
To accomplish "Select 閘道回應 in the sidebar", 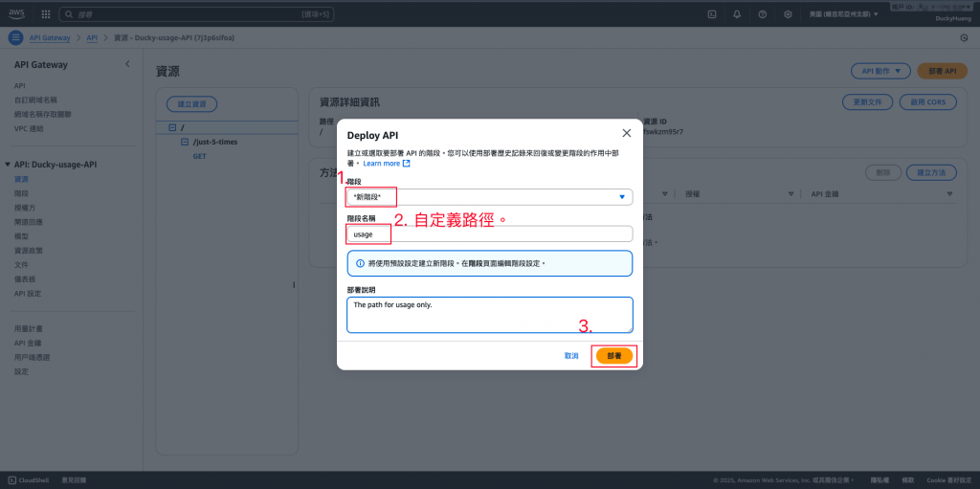I will (28, 222).
